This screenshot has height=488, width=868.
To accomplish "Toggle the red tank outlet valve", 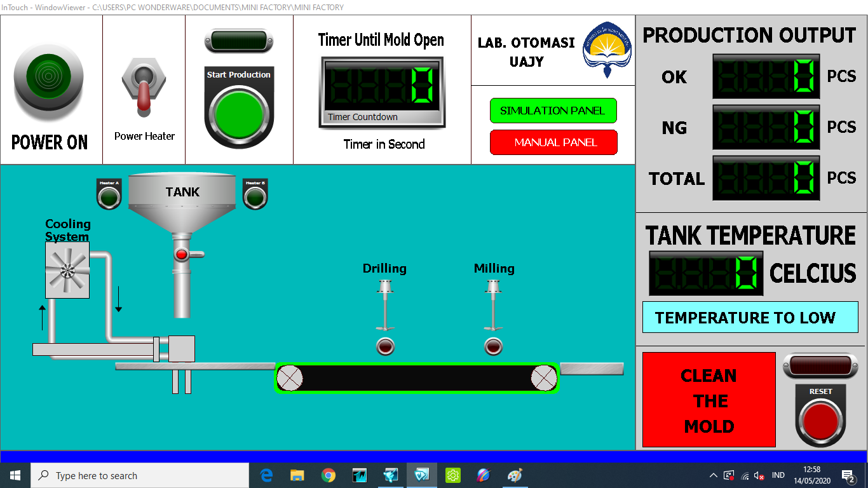I will pyautogui.click(x=182, y=255).
